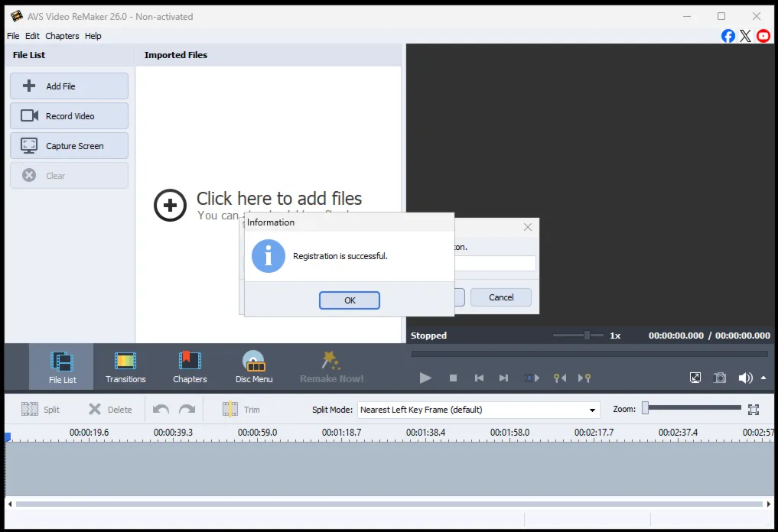Jump to the next marker
Image resolution: width=778 pixels, height=532 pixels.
(x=584, y=378)
